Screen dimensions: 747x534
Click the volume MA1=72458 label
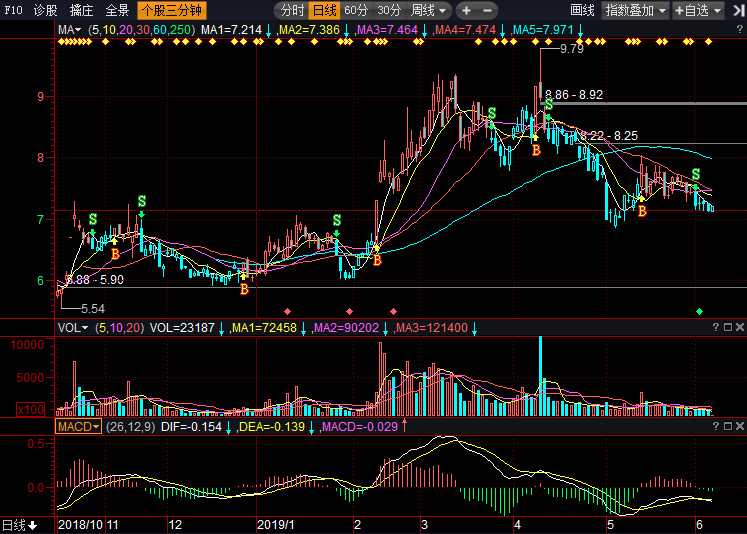tap(264, 328)
